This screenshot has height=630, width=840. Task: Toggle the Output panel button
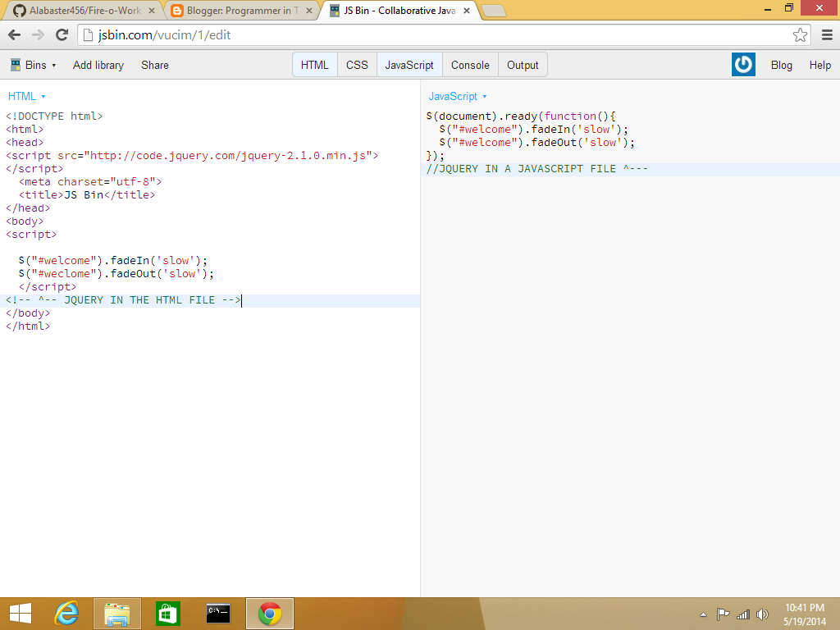tap(523, 65)
